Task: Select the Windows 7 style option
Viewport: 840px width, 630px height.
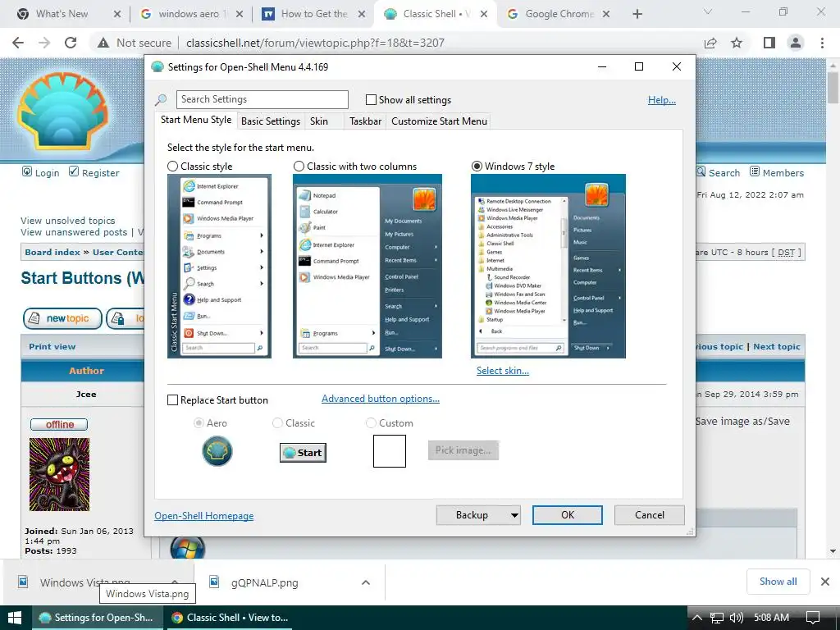Action: [477, 166]
